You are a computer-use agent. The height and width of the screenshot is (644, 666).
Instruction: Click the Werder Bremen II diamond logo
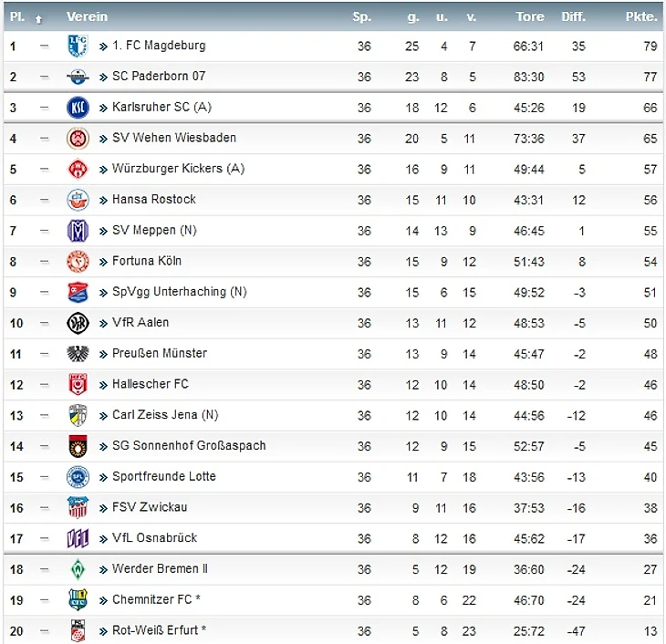pos(78,569)
